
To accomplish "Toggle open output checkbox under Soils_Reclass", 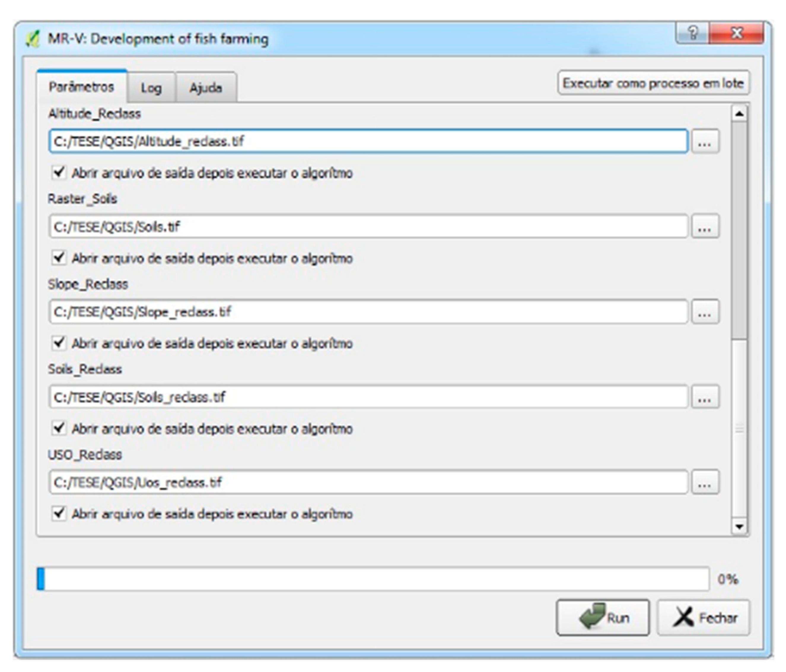I will pos(59,428).
